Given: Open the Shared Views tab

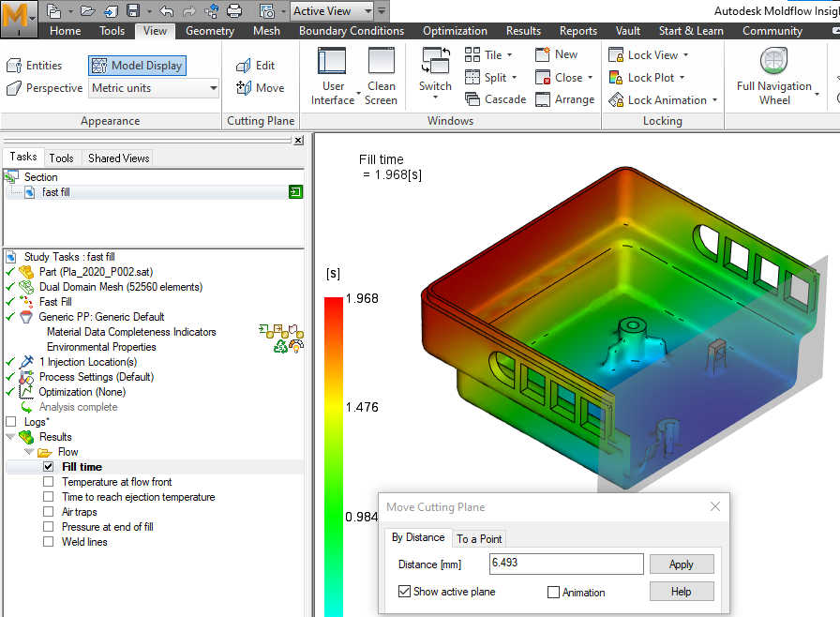Looking at the screenshot, I should coord(117,158).
